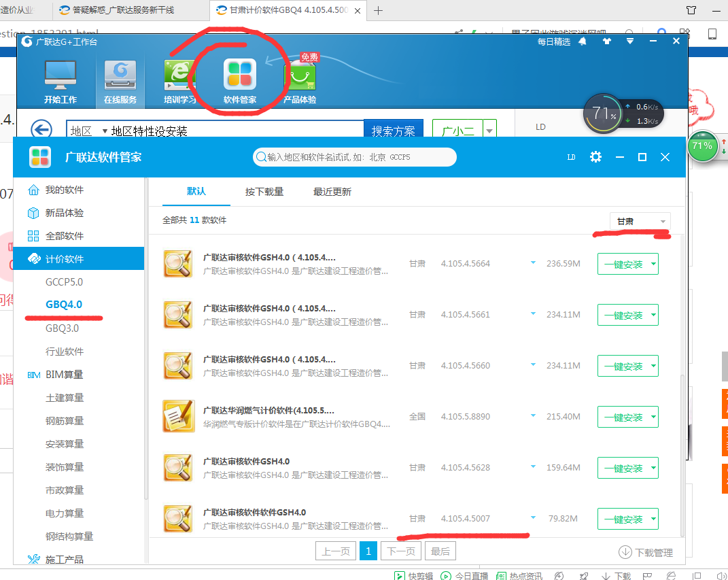Open a new browser tab with plus button
728x580 pixels.
pos(379,11)
